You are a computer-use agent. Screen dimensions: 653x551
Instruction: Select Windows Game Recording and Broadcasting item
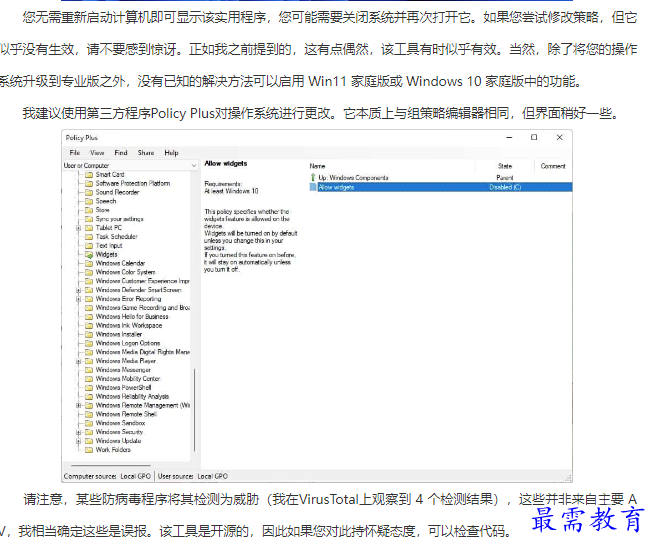[x=142, y=308]
